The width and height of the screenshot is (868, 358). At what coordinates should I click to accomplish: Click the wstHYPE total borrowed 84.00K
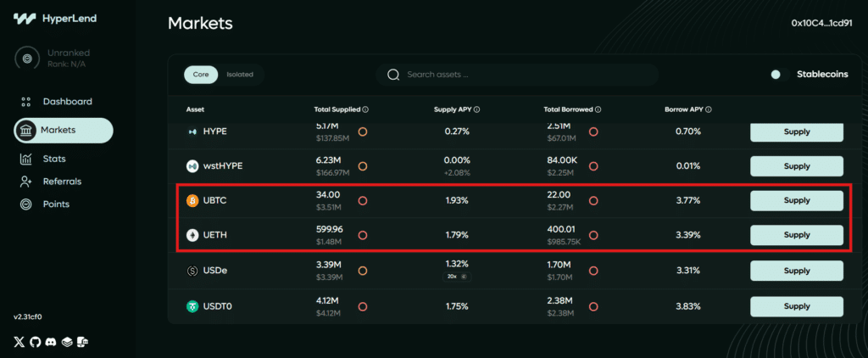pos(562,160)
